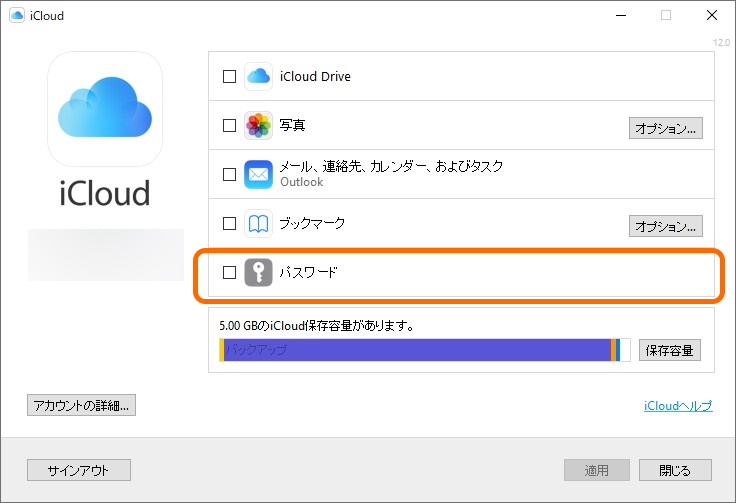
Task: Enable the 写真 checkbox
Action: (229, 125)
